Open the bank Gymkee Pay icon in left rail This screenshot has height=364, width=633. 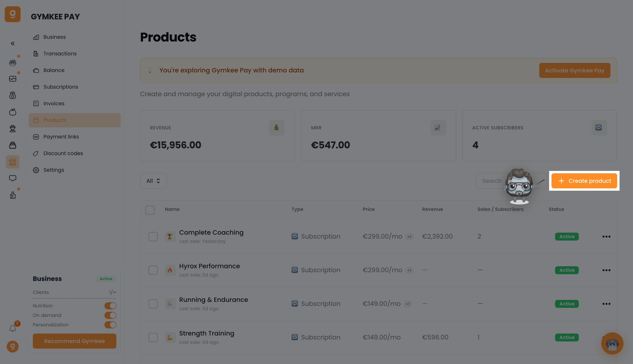point(12,162)
